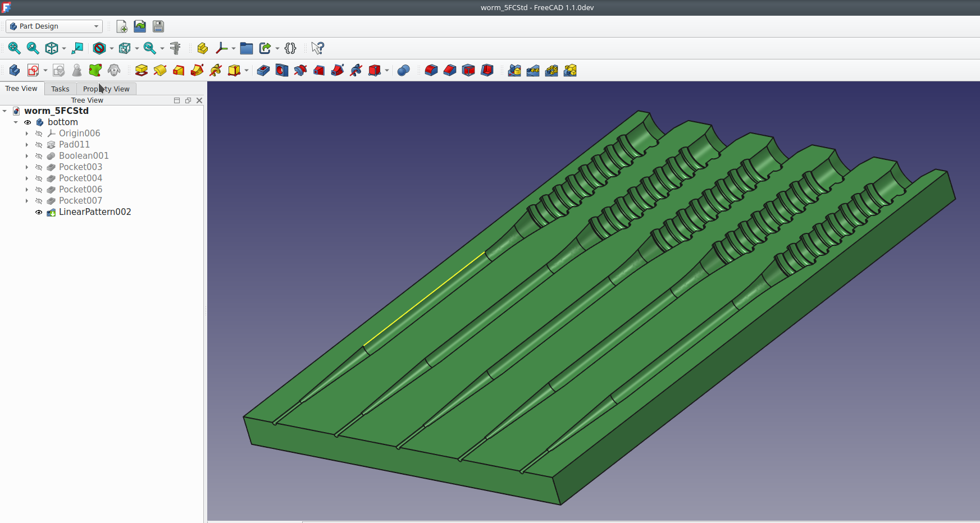
Task: Collapse the worm_5FCStd document node
Action: click(x=5, y=111)
